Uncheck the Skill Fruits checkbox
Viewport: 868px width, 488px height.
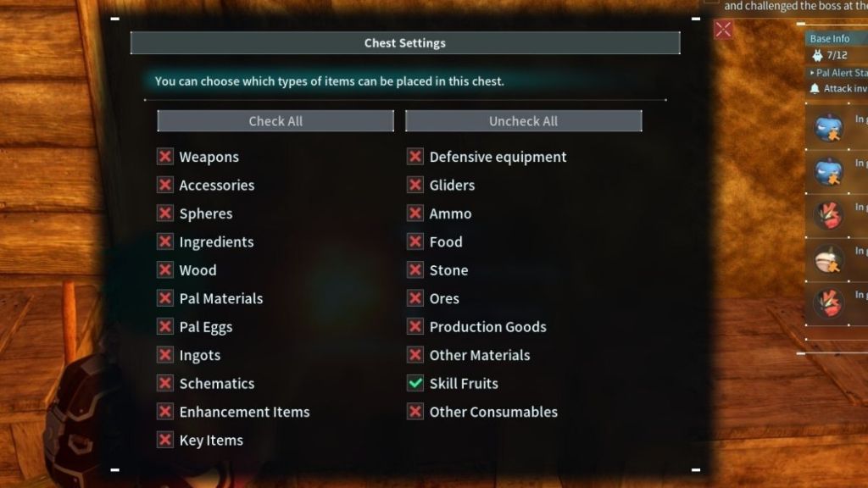tap(415, 383)
